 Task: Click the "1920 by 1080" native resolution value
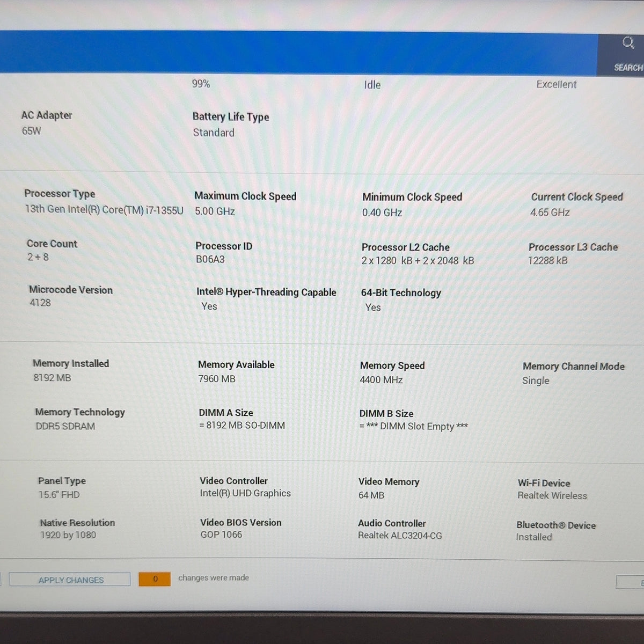[68, 535]
